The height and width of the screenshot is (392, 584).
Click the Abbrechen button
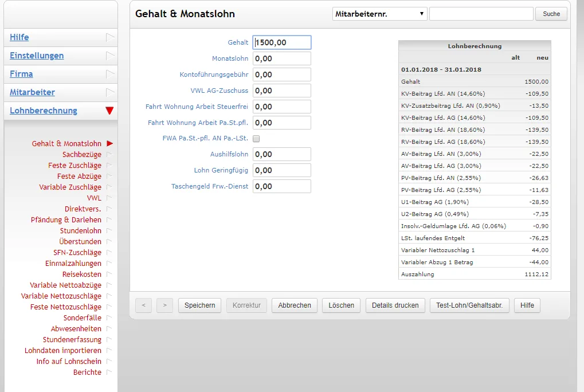294,305
